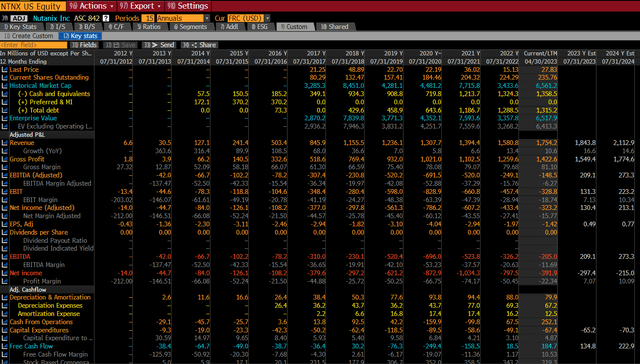Click the Dividend Payout Ratio label
The height and width of the screenshot is (364, 640).
pos(55,240)
